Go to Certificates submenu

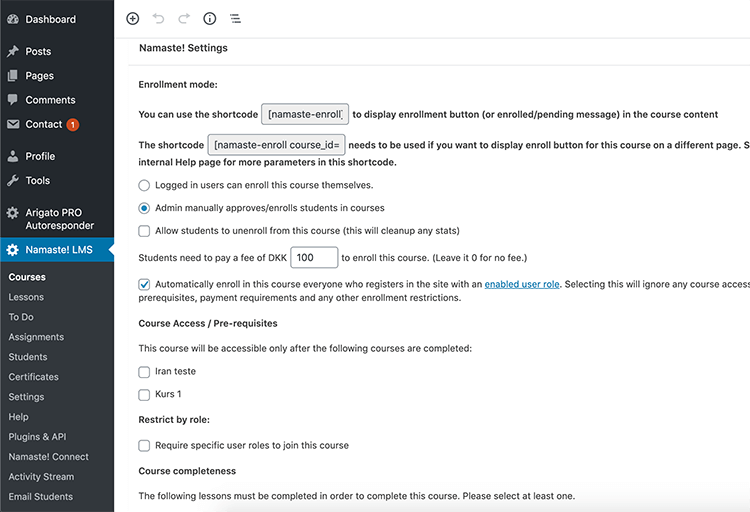tap(33, 377)
